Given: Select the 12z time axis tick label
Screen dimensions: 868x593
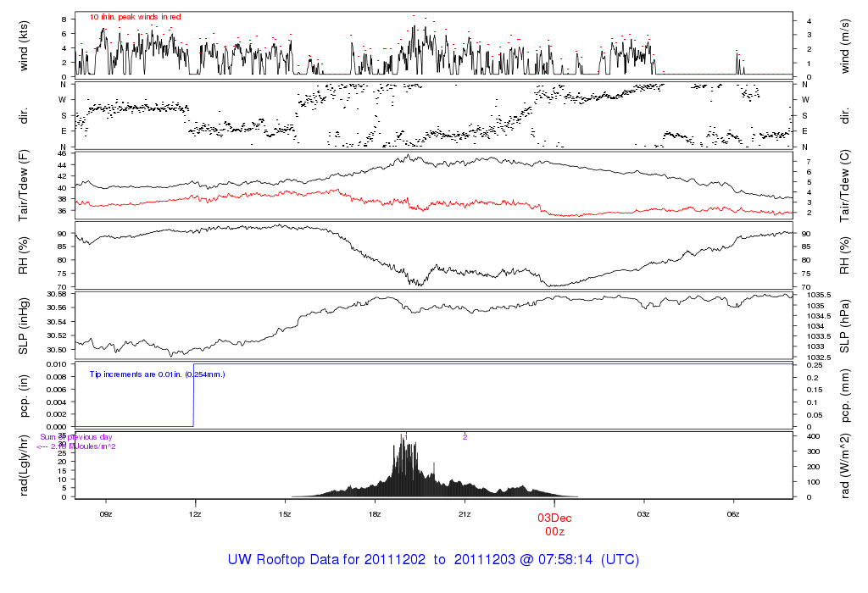Looking at the screenshot, I should click(x=196, y=514).
